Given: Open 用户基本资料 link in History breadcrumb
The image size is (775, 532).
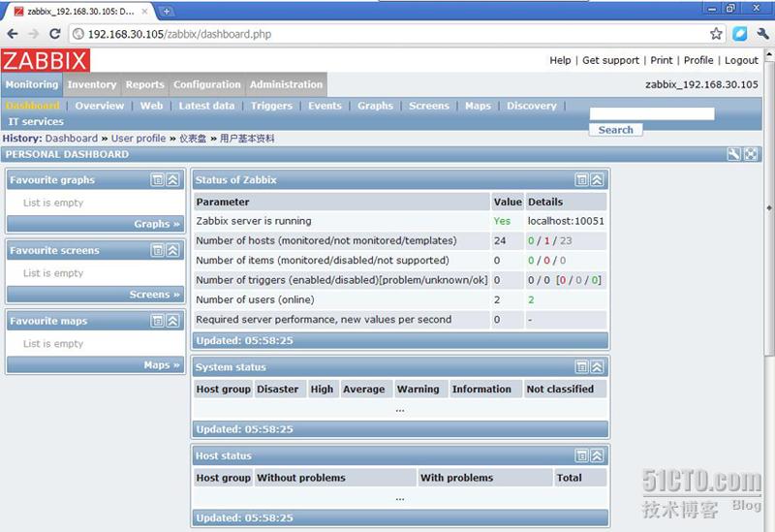Looking at the screenshot, I should pyautogui.click(x=247, y=139).
